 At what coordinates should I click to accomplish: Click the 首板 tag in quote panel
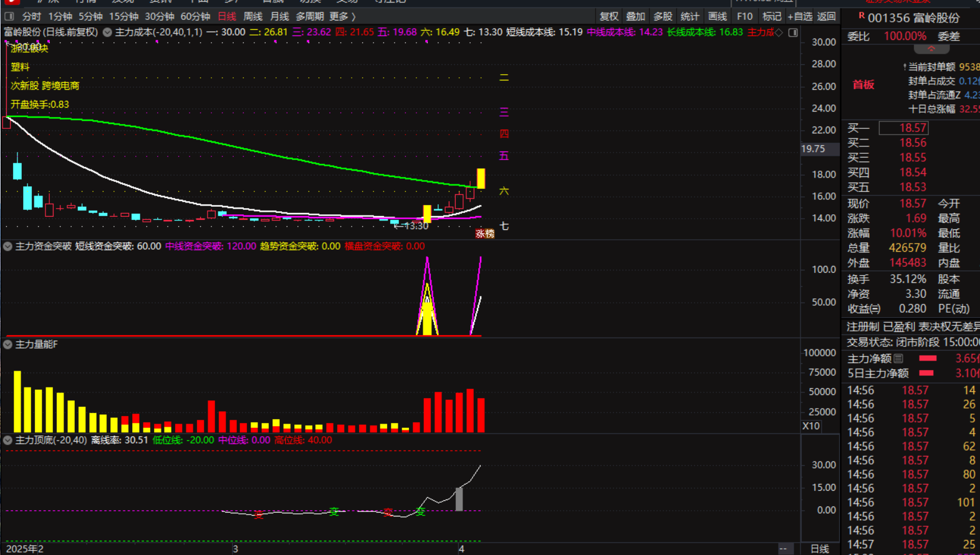[863, 85]
